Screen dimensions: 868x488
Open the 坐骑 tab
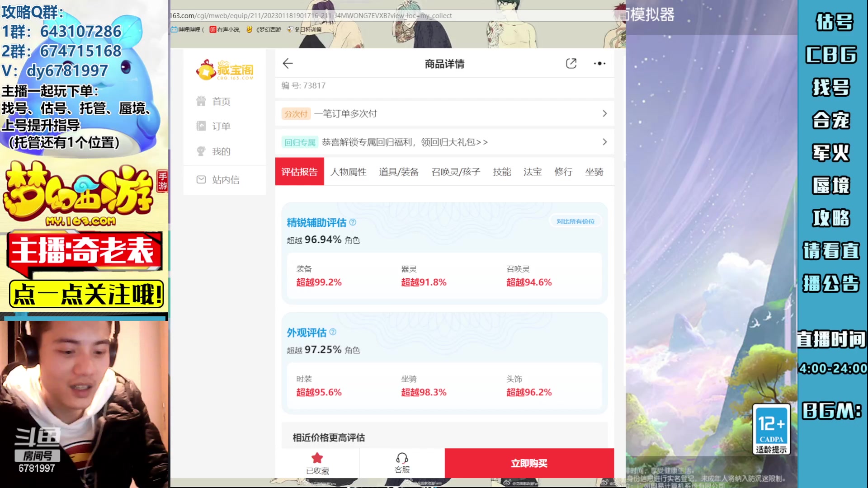[x=594, y=172]
